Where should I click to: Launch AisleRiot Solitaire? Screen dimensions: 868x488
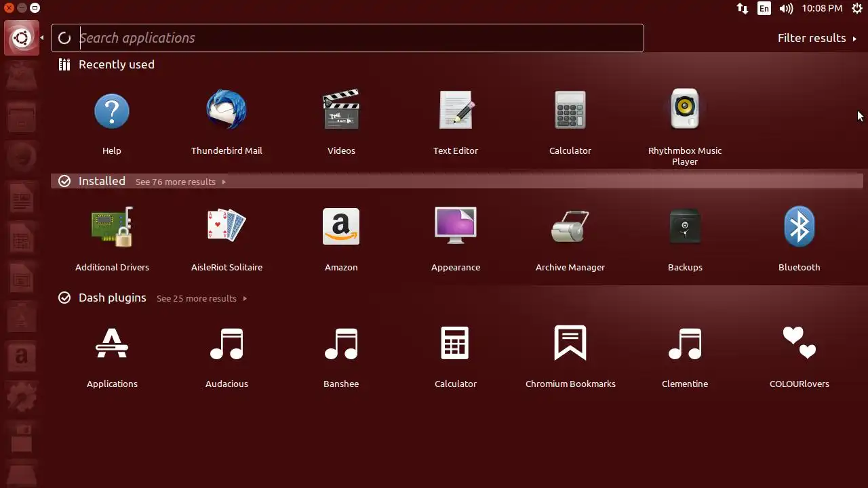pos(226,225)
